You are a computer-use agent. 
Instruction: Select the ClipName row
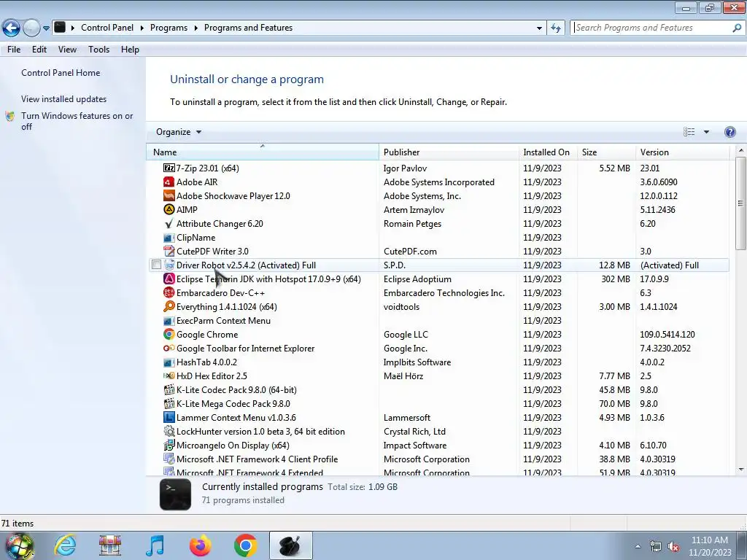[x=438, y=237]
